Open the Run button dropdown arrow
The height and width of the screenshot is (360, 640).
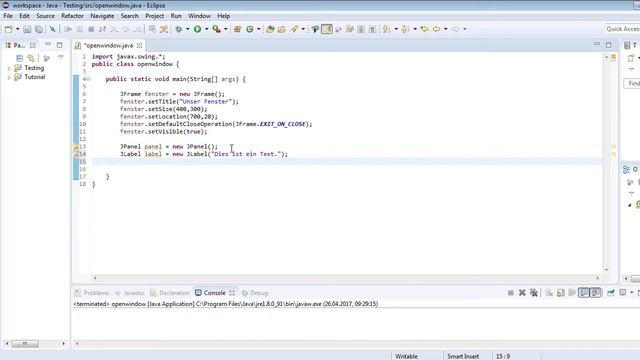coord(207,29)
